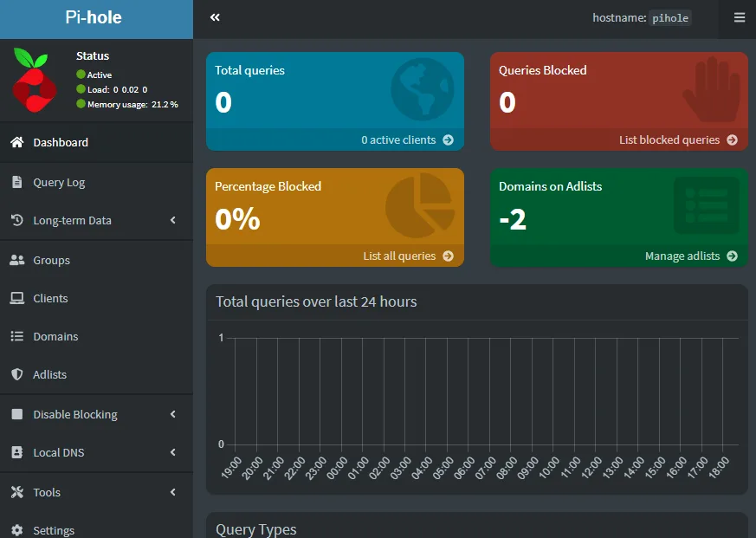
Task: Click hand icon in Queries Blocked card
Action: coord(712,89)
